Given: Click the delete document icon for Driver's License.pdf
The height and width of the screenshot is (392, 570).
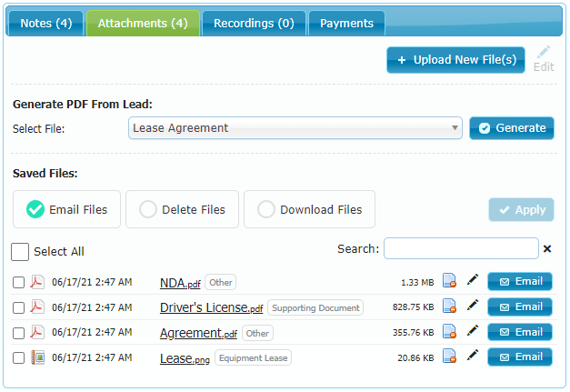Looking at the screenshot, I should coord(450,307).
